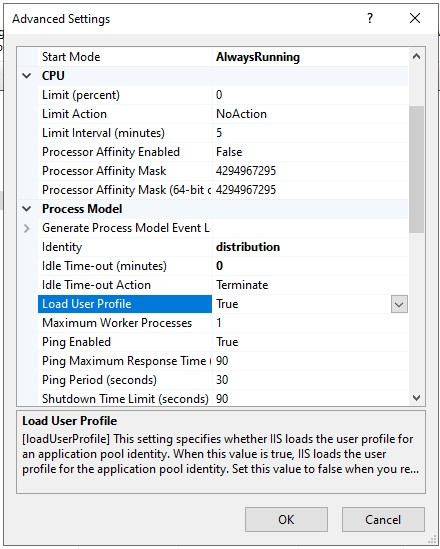Expand Generate Process Model Event Log entry
Image resolution: width=440 pixels, height=549 pixels.
27,228
